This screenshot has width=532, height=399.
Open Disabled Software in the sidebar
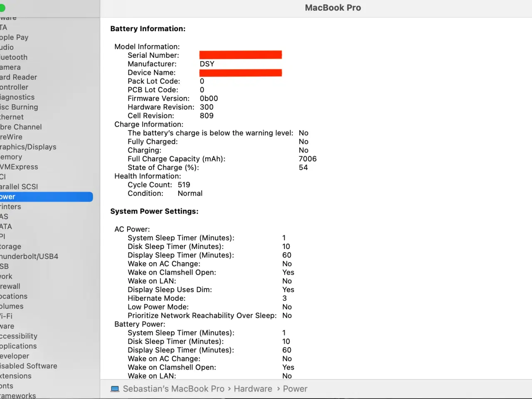(x=29, y=367)
